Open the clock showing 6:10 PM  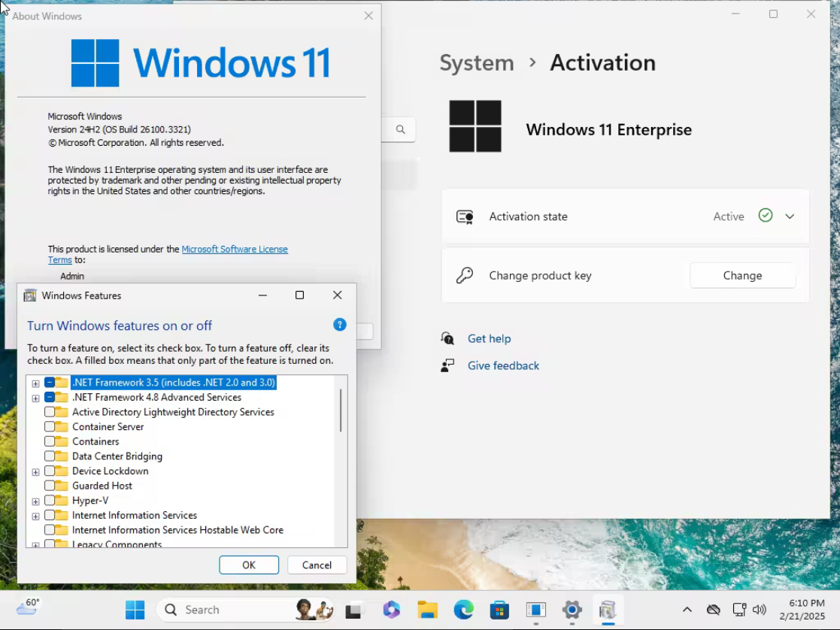click(802, 610)
